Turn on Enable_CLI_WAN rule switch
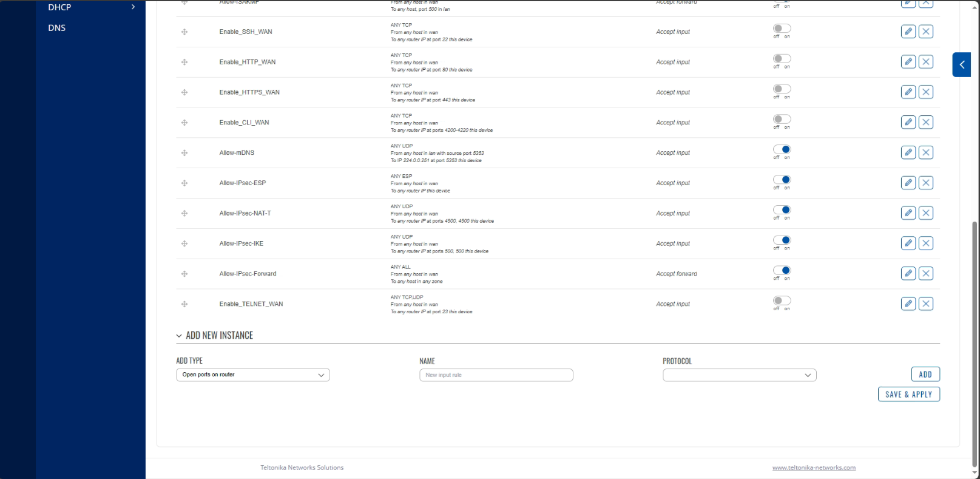Screen dimensions: 980x479 tap(782, 119)
